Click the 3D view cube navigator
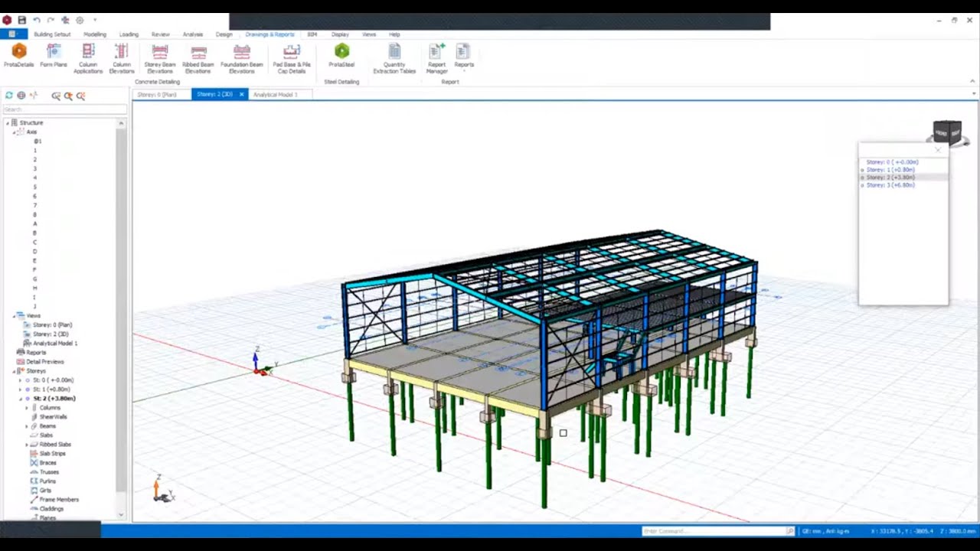Viewport: 980px width, 551px height. click(948, 132)
